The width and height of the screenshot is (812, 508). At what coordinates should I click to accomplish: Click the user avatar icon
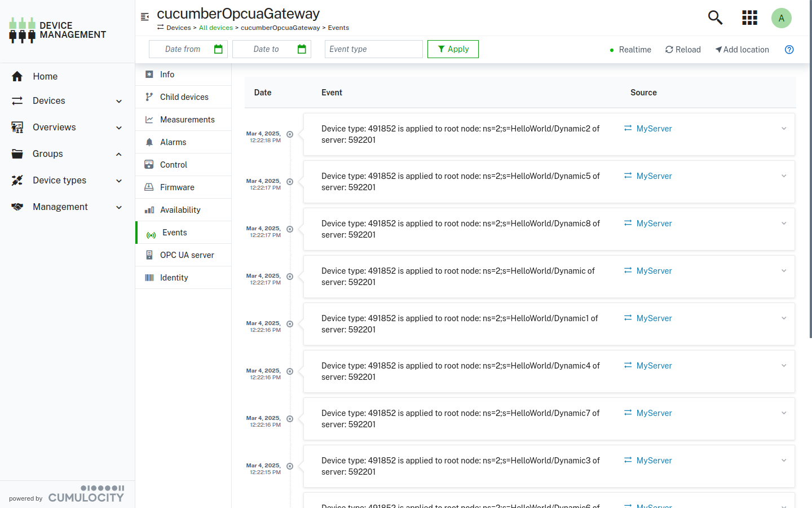pos(781,18)
